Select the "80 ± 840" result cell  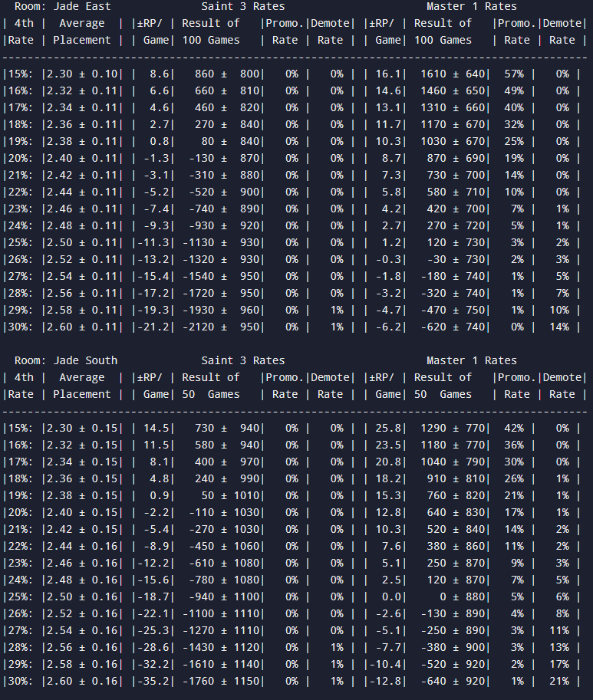(230, 142)
